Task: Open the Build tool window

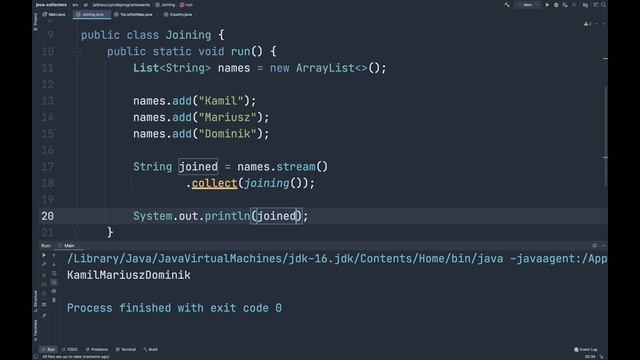Action: click(151, 349)
